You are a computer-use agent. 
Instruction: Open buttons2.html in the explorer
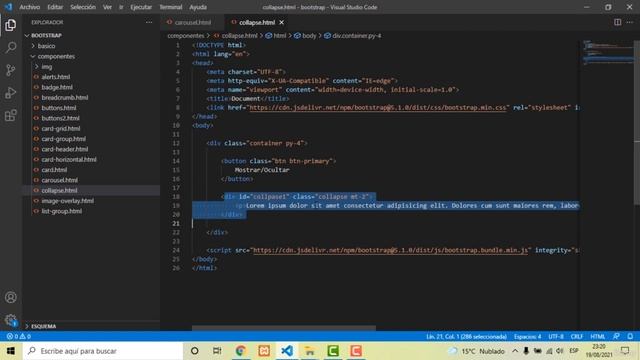tap(60, 118)
